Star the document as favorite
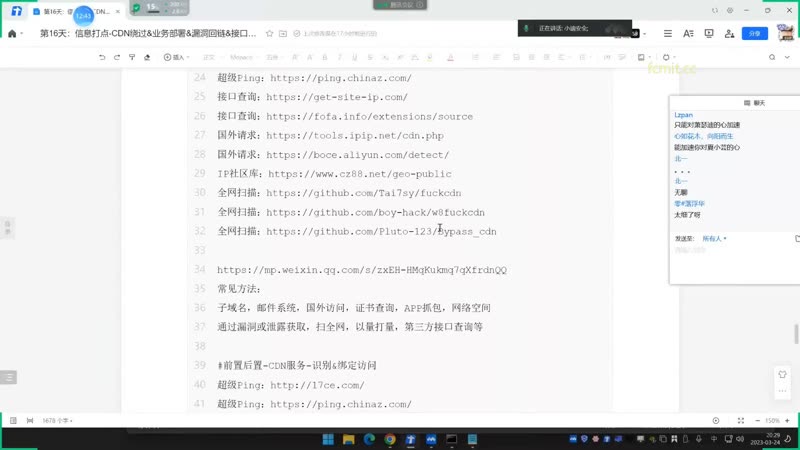 tap(269, 34)
